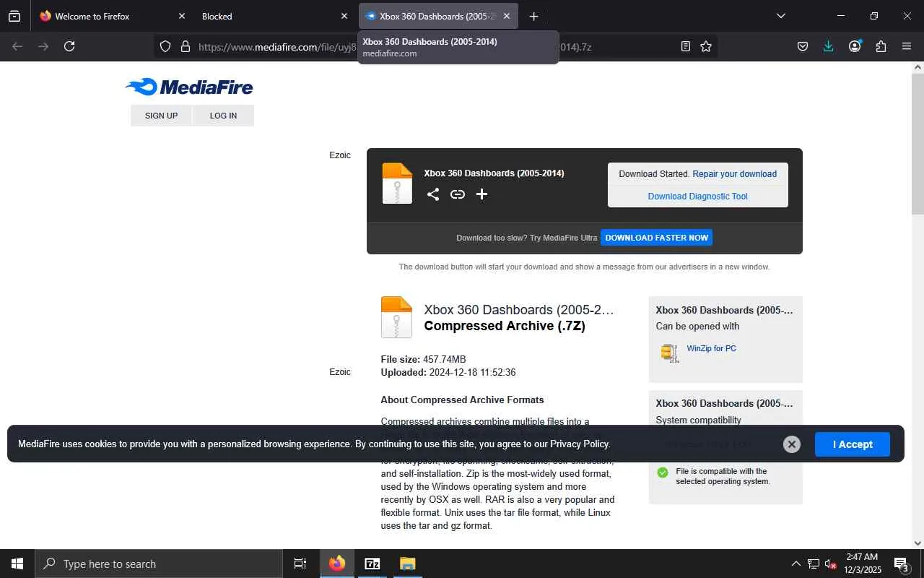Copy link using the chain icon
This screenshot has width=924, height=578.
(458, 194)
